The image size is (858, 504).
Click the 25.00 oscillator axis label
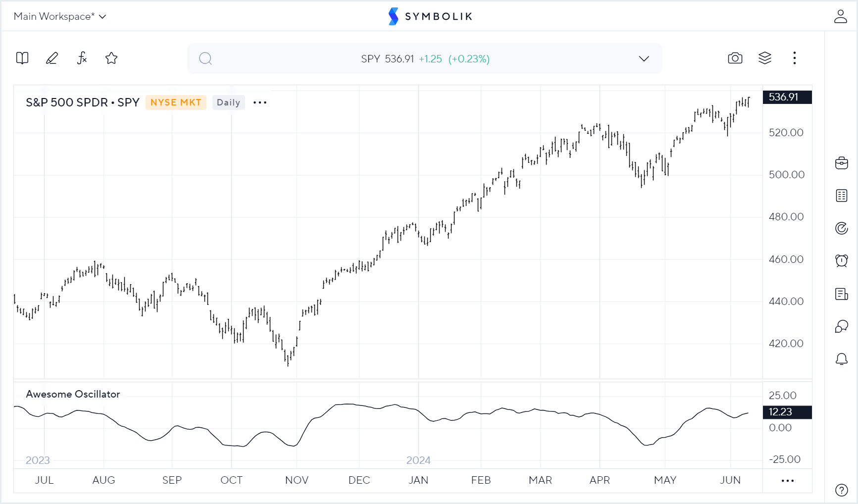click(783, 396)
